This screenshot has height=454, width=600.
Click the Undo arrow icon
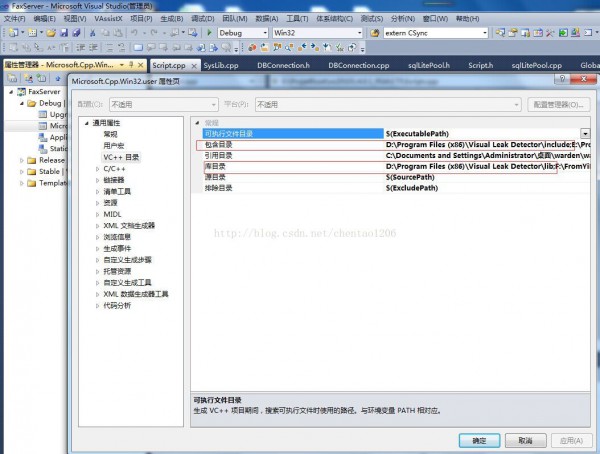tap(134, 33)
